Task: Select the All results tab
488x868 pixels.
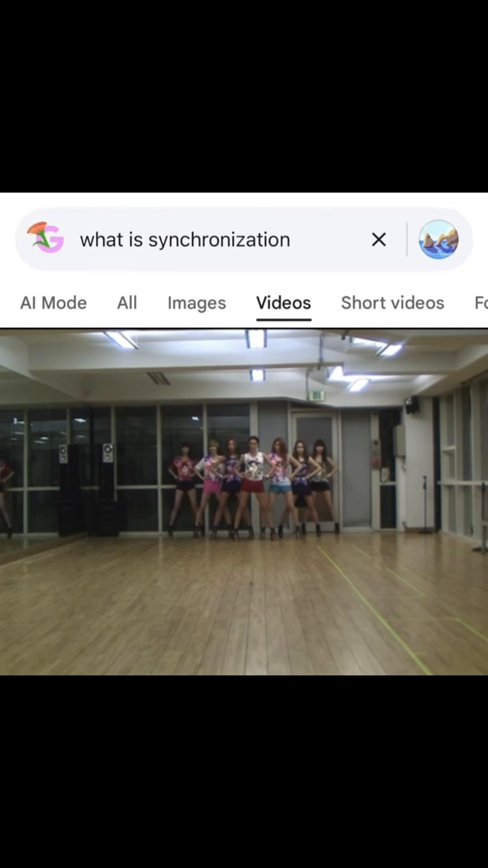Action: click(x=127, y=302)
